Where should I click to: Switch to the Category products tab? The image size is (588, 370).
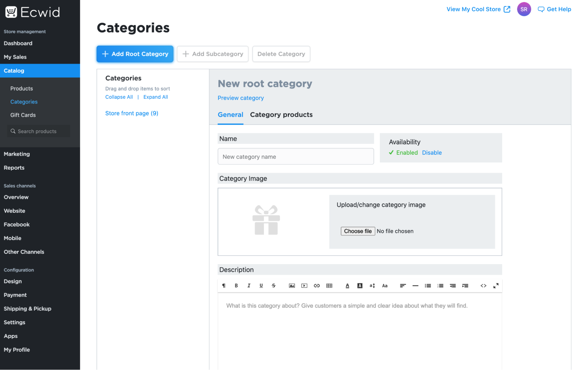pos(281,115)
